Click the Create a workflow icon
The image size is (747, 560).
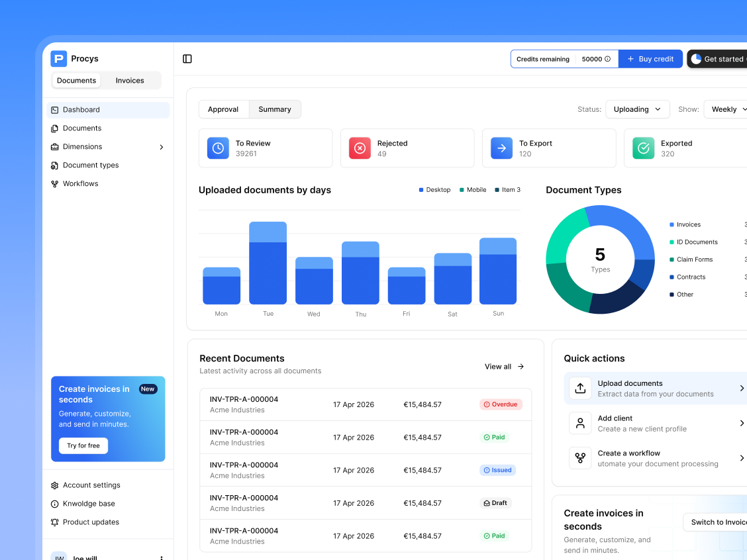pyautogui.click(x=580, y=458)
